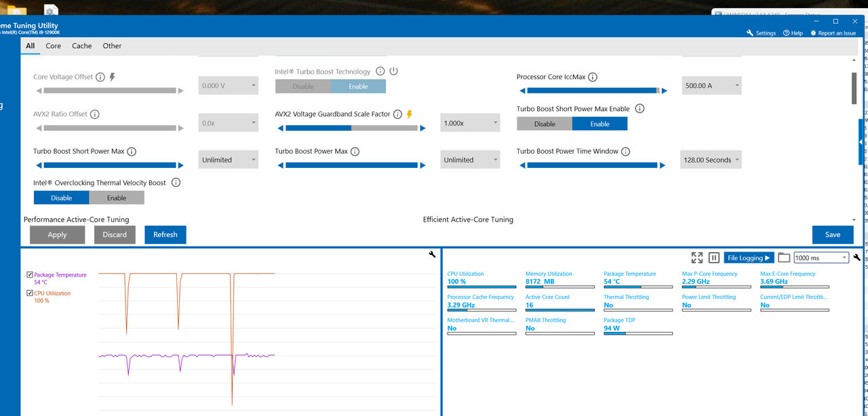Switch to the Core tab
This screenshot has width=868, height=416.
point(54,46)
